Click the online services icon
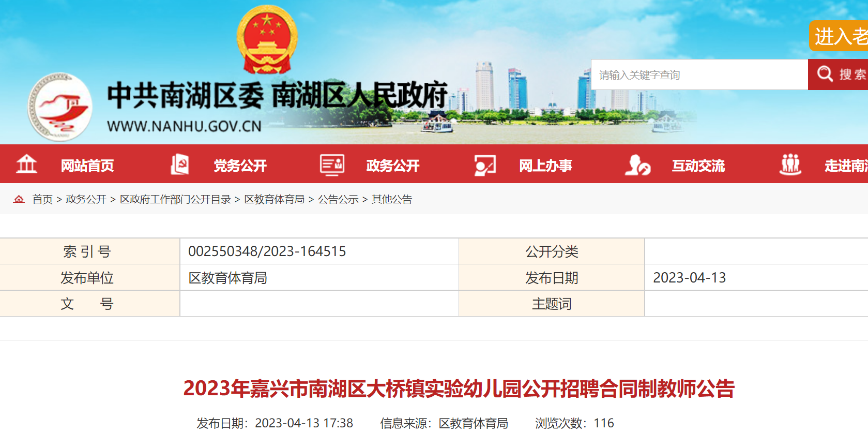This screenshot has height=432, width=868. coord(485,165)
